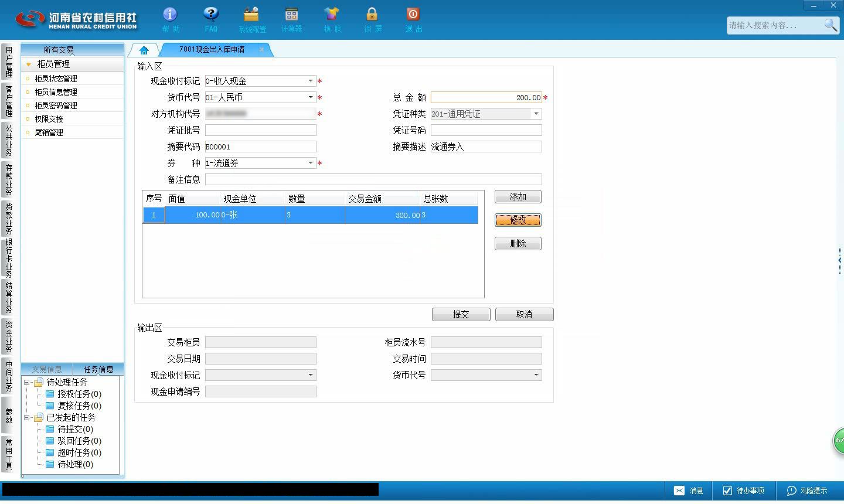
Task: Lock the screen with 锁屏
Action: tap(372, 19)
